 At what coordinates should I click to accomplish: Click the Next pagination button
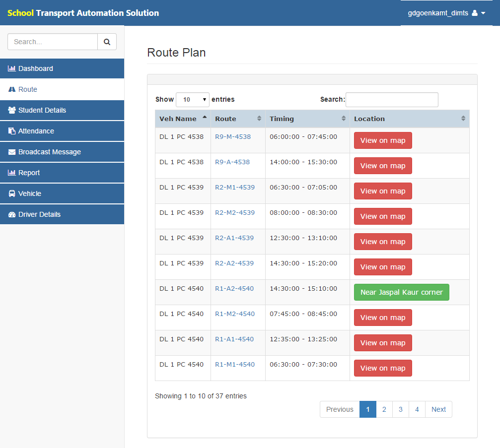point(438,409)
